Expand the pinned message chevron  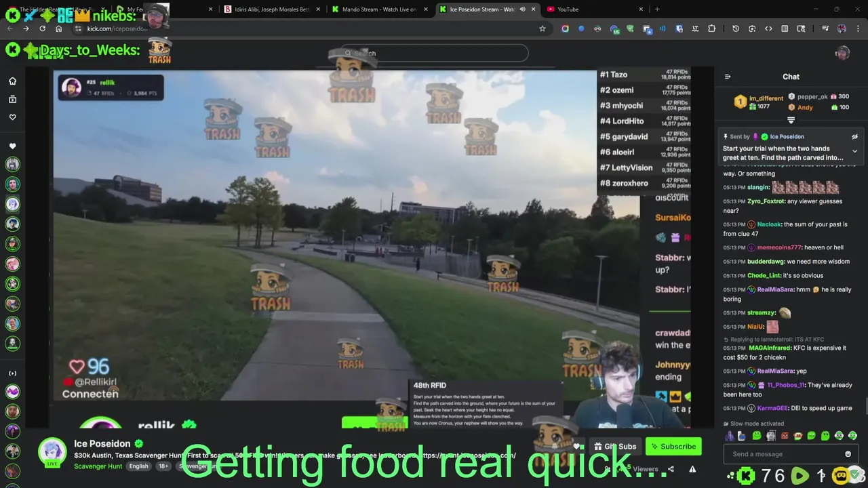pos(854,151)
